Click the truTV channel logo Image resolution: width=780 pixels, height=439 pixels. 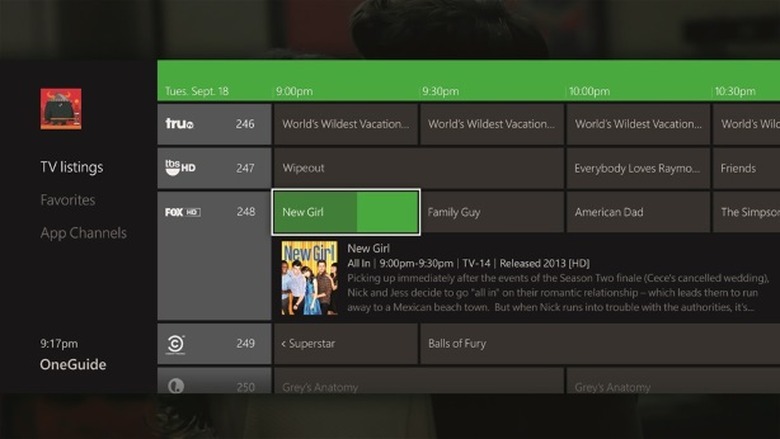click(x=181, y=124)
